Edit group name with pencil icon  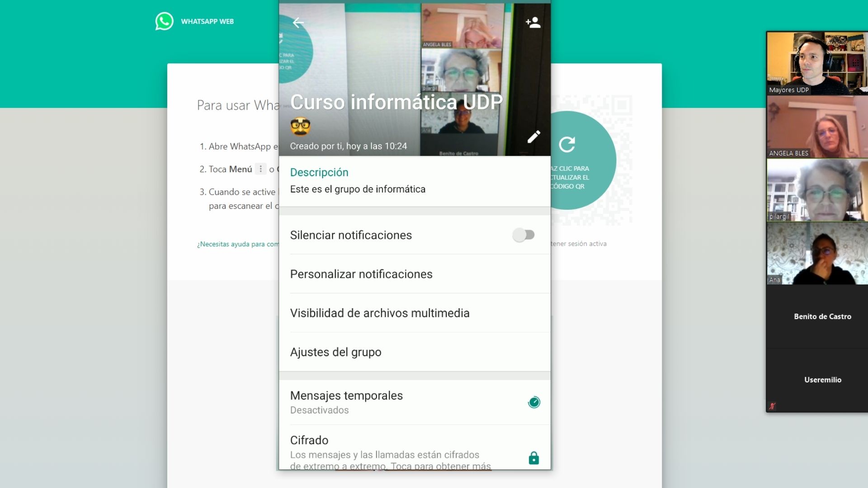pos(534,137)
